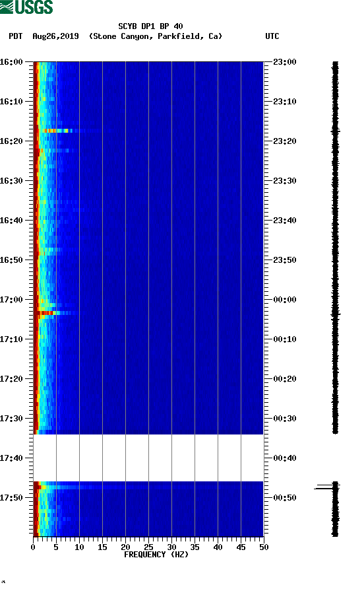Click the 17:20 PDT time label

pyautogui.click(x=11, y=379)
